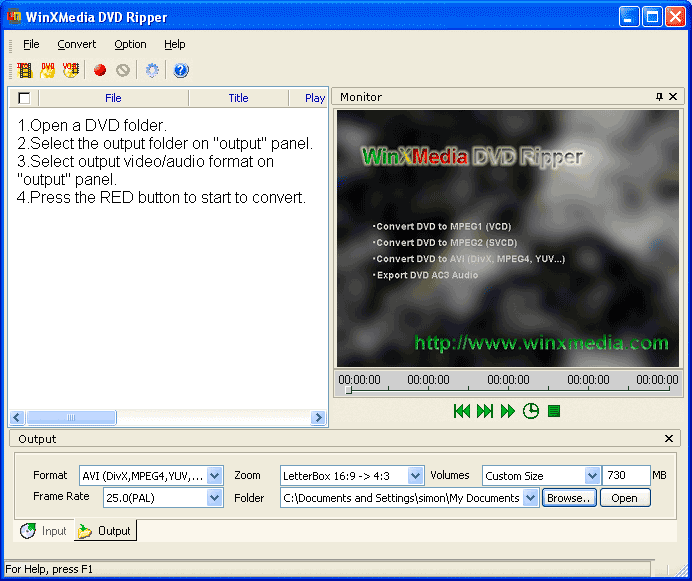Toggle the select-all checkbox in the list header
The height and width of the screenshot is (581, 692).
24,98
